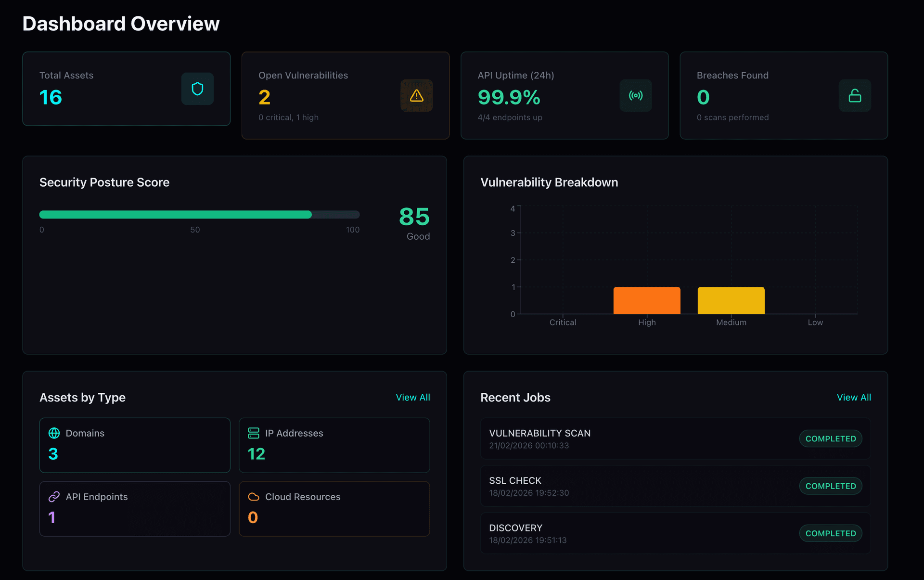
Task: Select the High severity bar in chart
Action: pyautogui.click(x=647, y=300)
